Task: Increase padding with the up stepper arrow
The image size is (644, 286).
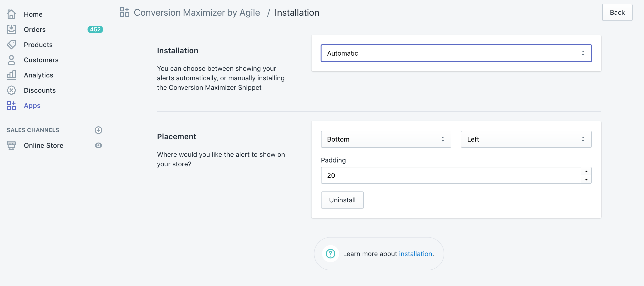Action: coord(586,171)
